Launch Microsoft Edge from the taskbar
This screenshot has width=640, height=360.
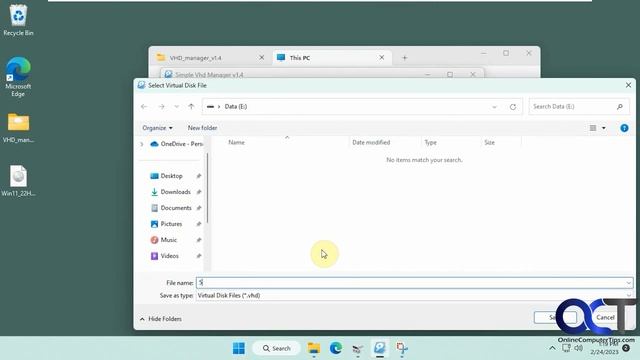pyautogui.click(x=336, y=348)
